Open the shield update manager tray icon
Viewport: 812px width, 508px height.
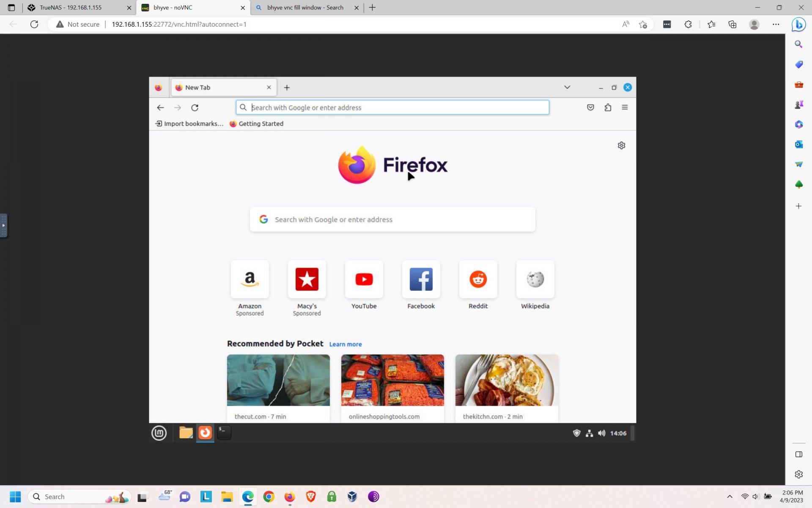pyautogui.click(x=576, y=433)
